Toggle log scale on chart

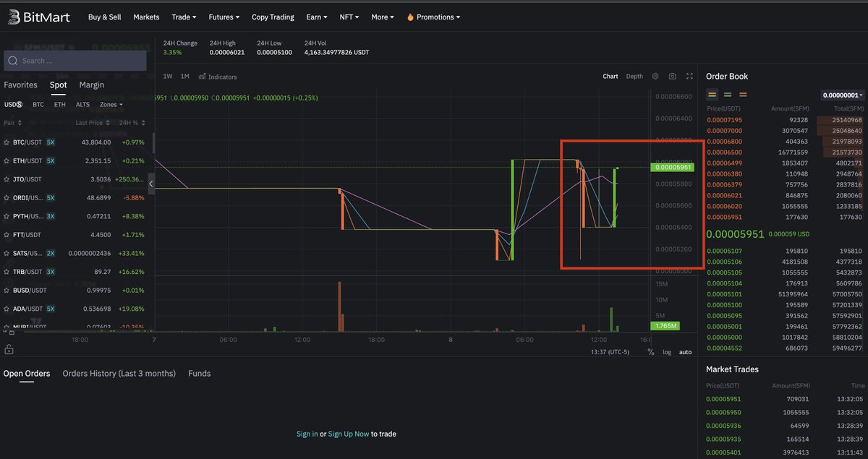coord(667,352)
